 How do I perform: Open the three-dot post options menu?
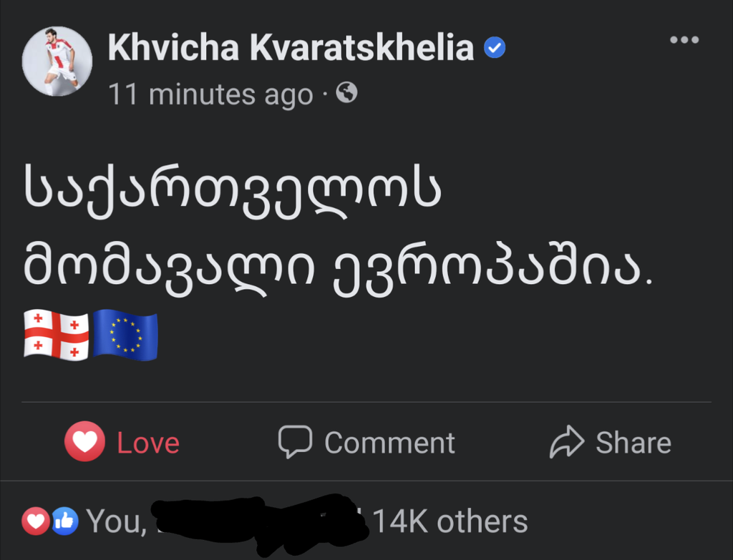pos(684,40)
